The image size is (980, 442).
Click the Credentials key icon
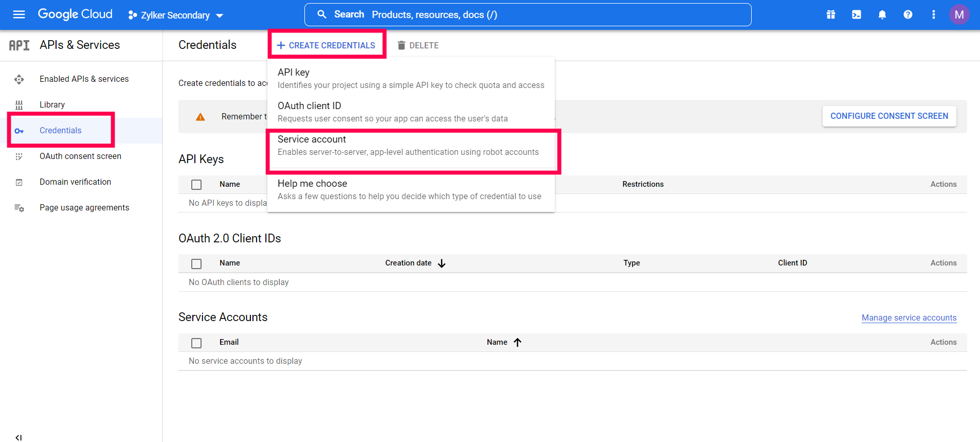coord(19,131)
